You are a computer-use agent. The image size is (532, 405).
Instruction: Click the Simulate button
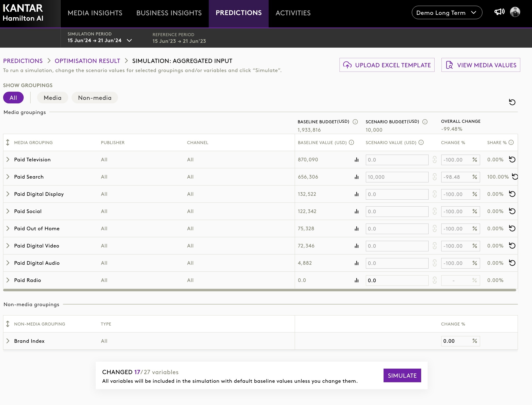pos(402,375)
